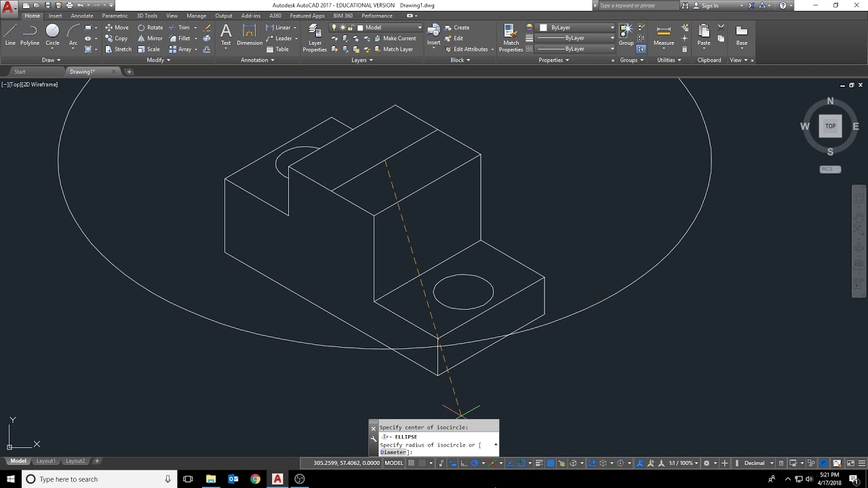Activate the Trim tool

180,28
